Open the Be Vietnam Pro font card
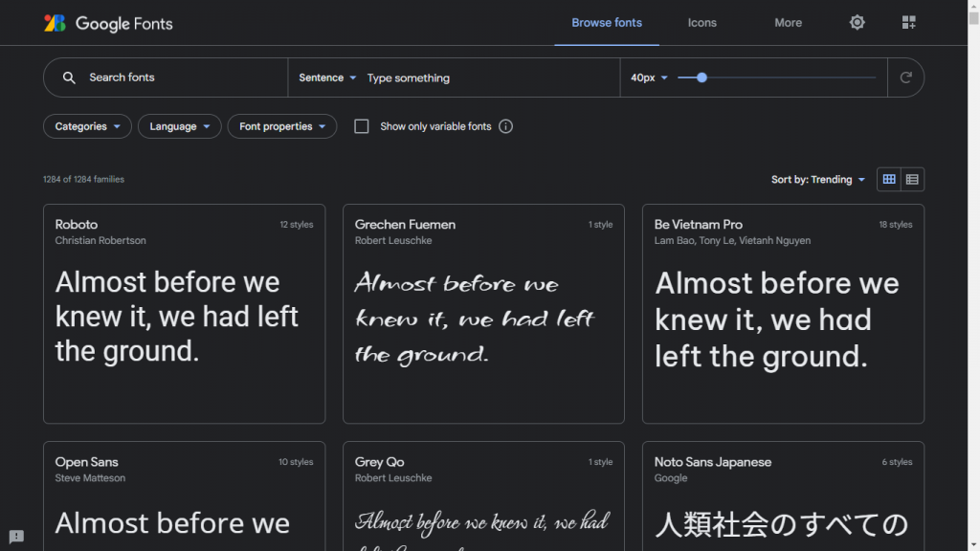Screen dimensions: 980x551 pos(783,314)
